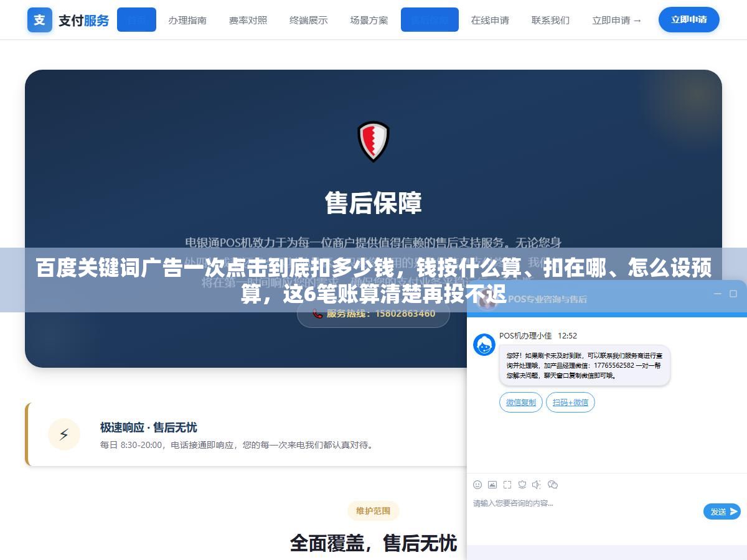Click the 维护范围 badge

coord(374,511)
